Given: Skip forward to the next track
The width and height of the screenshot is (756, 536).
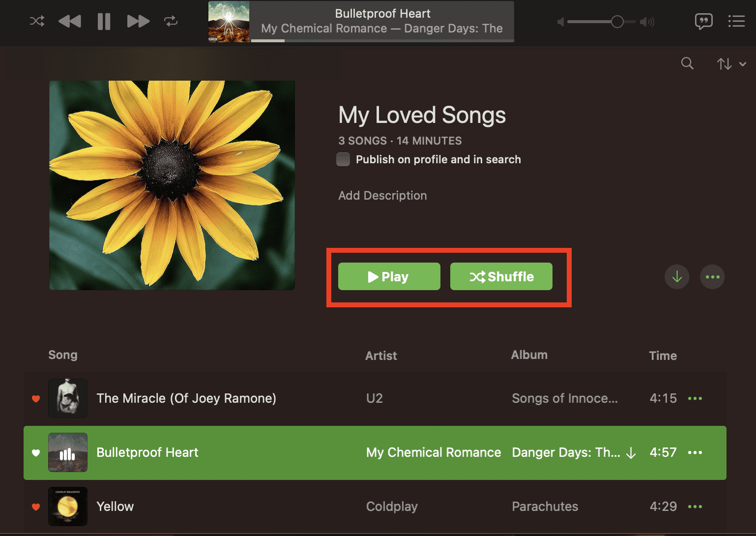Looking at the screenshot, I should click(x=138, y=21).
